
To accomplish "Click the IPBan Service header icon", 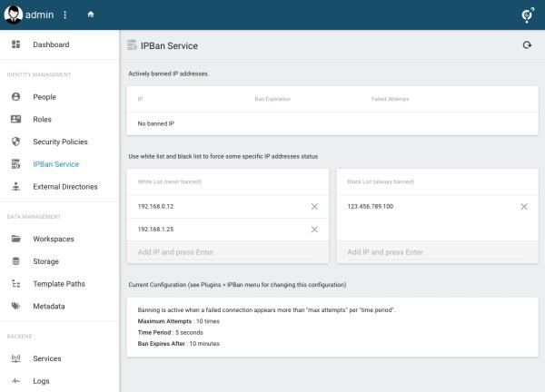I will 132,45.
